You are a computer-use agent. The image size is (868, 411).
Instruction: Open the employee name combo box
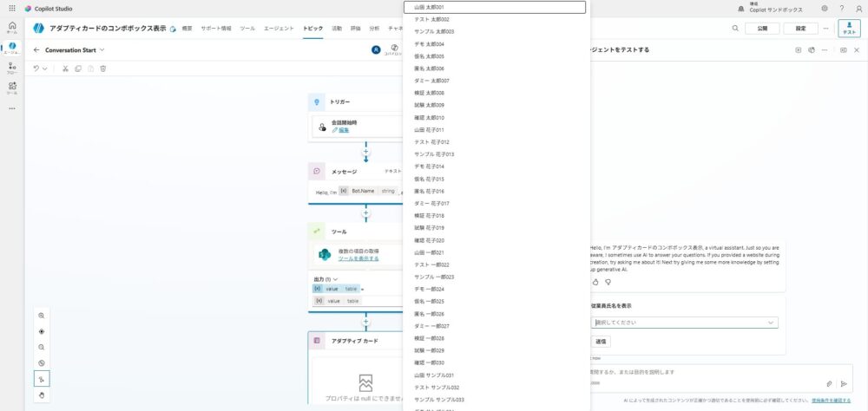684,323
